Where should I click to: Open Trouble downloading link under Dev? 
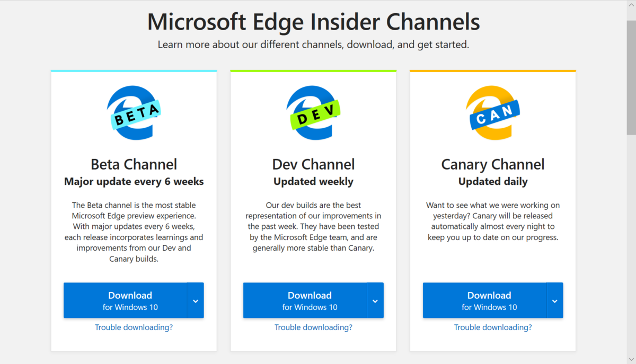click(x=313, y=327)
